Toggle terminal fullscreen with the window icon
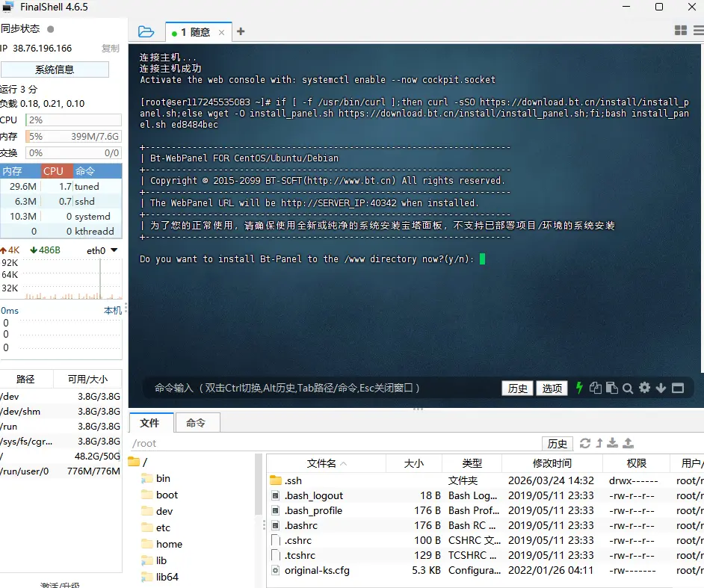This screenshot has height=588, width=704. (677, 388)
